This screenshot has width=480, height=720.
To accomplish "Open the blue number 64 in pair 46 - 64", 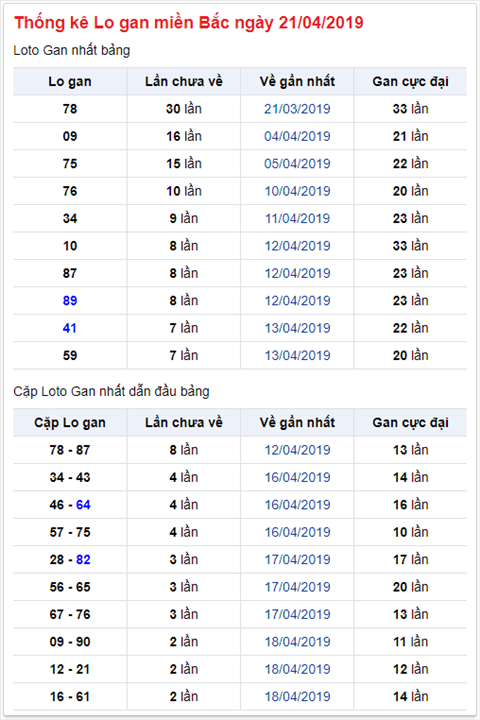I will [83, 505].
